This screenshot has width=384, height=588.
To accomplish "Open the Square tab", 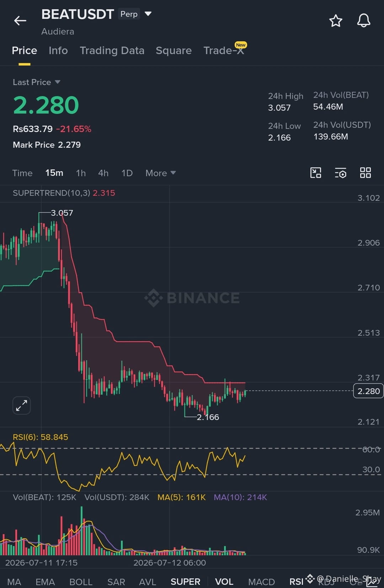I will [x=174, y=51].
